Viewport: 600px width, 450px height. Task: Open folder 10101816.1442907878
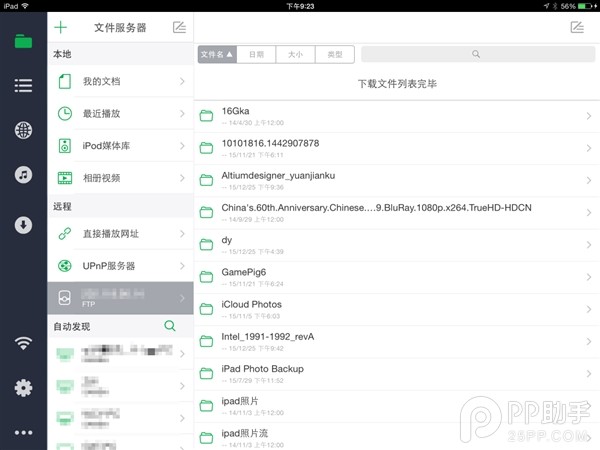(x=397, y=148)
